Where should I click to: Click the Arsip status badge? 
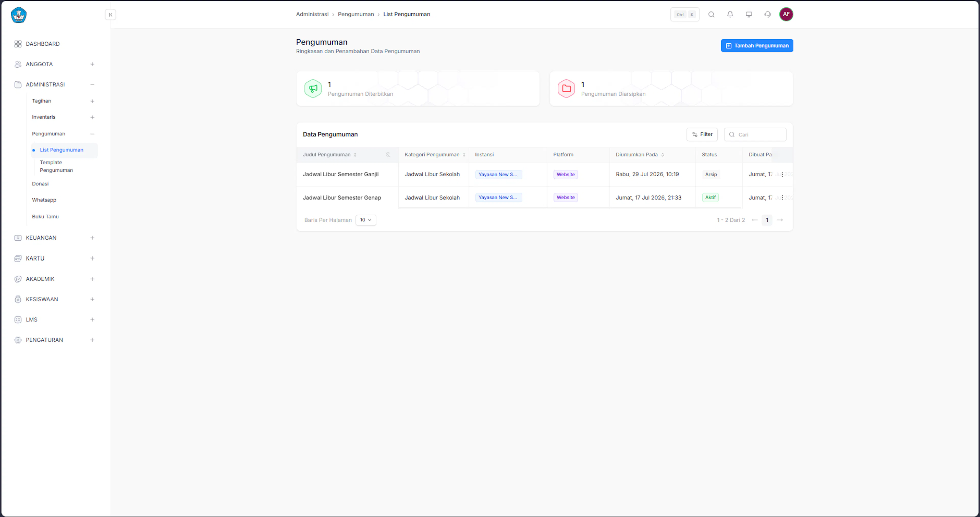[711, 175]
